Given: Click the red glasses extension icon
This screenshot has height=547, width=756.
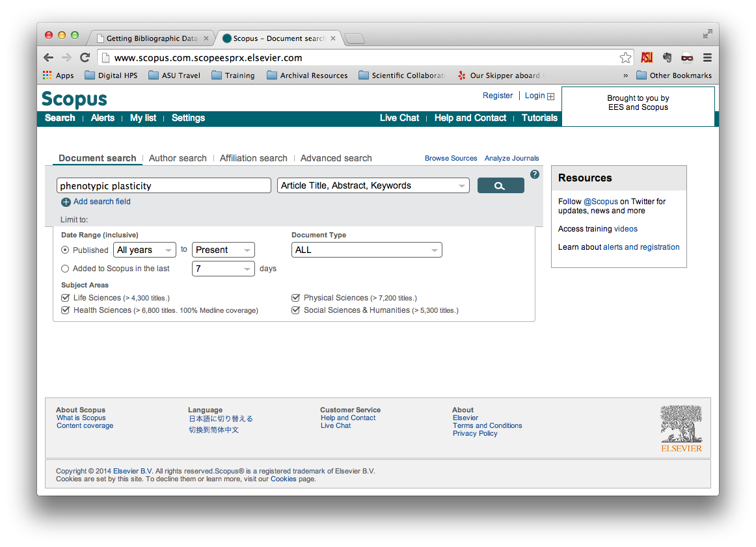Looking at the screenshot, I should tap(687, 58).
